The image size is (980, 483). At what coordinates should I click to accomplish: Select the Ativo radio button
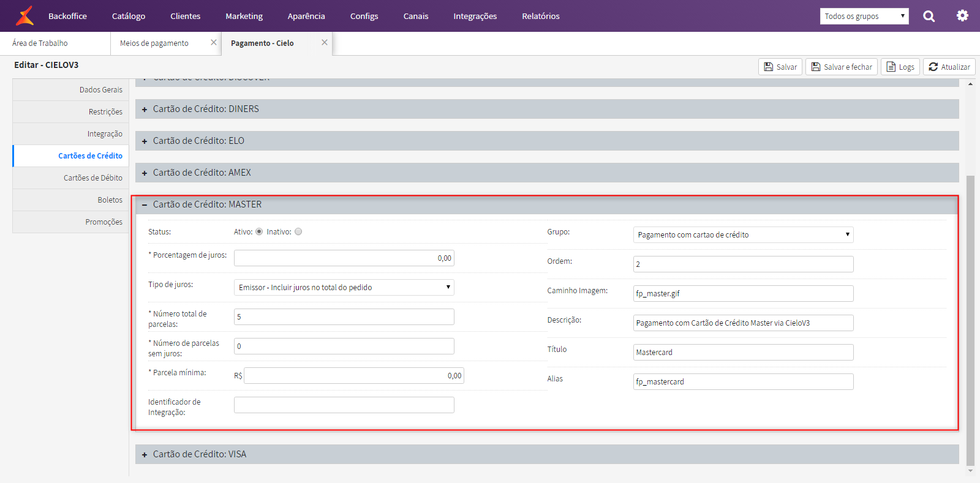[x=259, y=231]
